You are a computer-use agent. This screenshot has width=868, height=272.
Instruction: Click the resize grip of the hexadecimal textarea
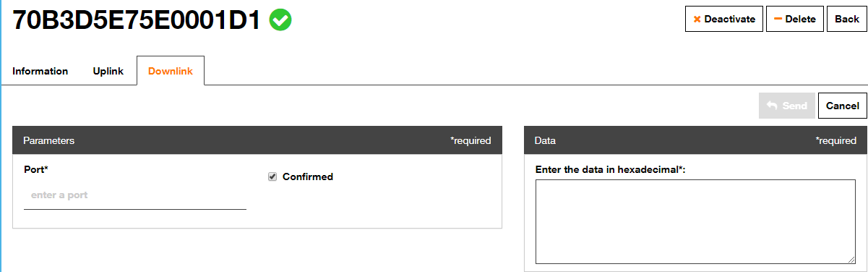(851, 260)
